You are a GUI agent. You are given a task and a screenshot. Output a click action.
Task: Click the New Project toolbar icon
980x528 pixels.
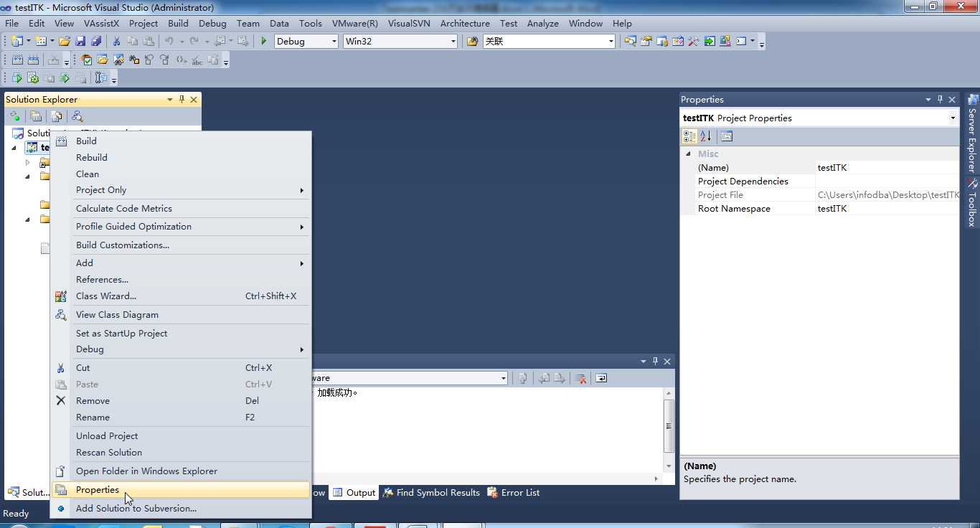16,42
